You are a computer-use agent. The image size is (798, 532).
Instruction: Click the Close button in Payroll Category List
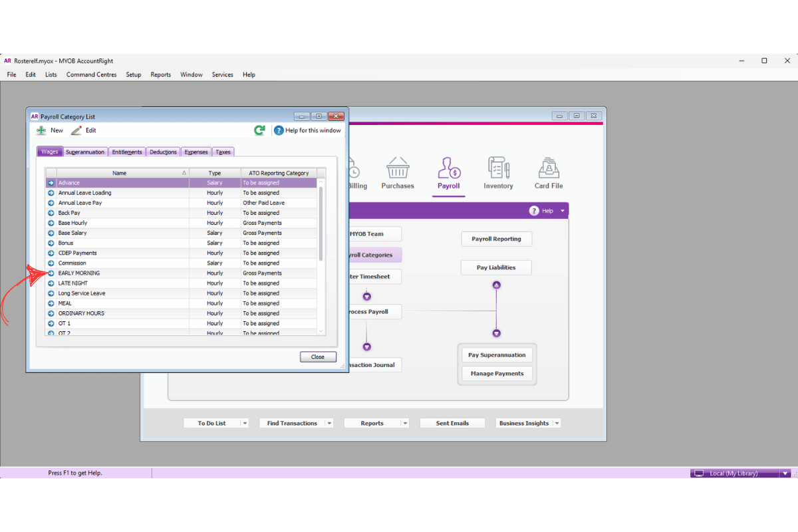(318, 357)
